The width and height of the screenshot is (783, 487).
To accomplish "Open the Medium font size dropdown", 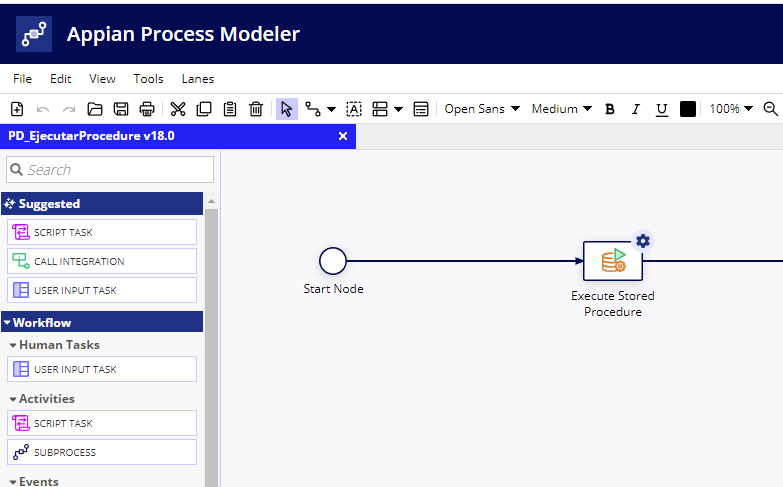I will [562, 109].
